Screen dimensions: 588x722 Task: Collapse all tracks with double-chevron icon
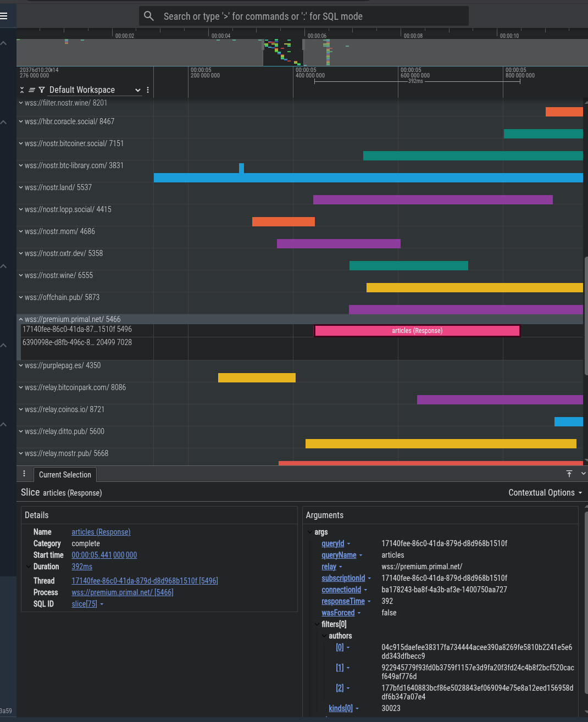pyautogui.click(x=22, y=90)
